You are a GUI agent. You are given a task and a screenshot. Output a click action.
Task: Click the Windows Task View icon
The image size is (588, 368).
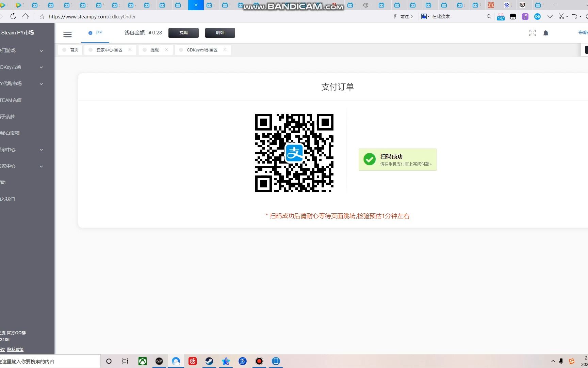tap(125, 361)
